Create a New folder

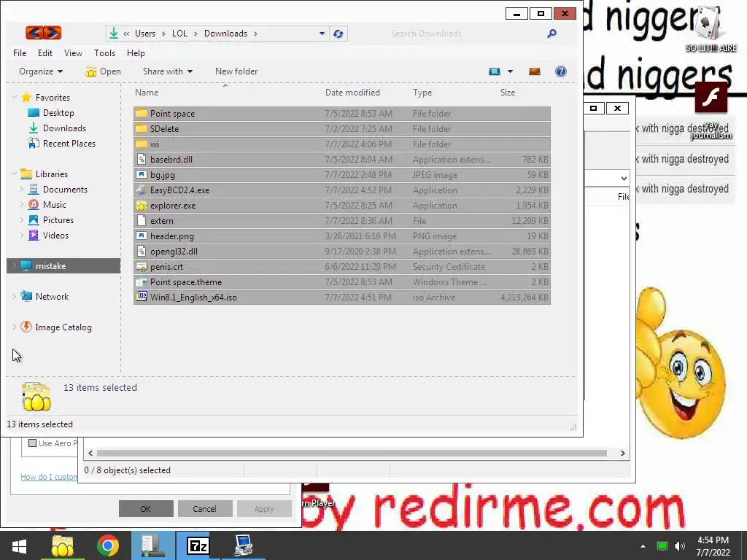[236, 71]
